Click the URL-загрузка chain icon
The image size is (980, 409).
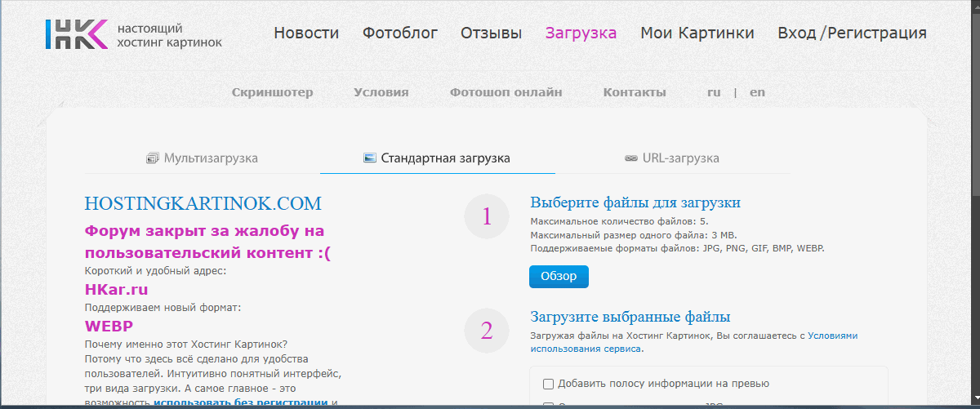click(630, 158)
